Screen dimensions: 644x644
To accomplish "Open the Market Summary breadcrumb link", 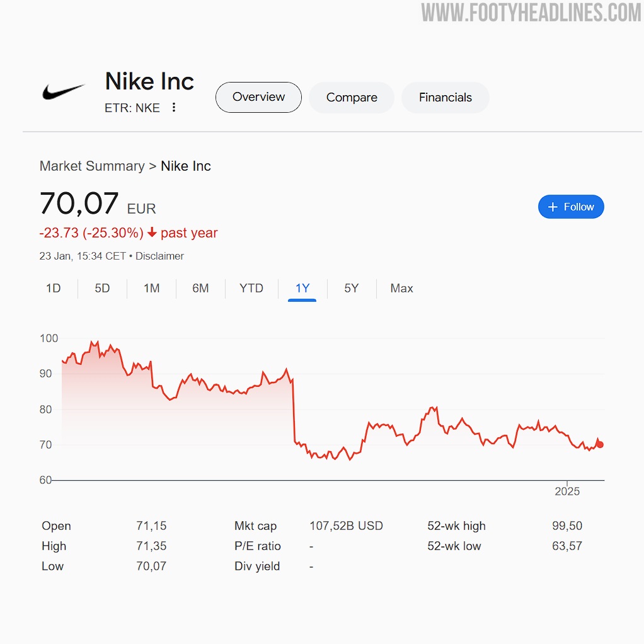I will tap(92, 166).
